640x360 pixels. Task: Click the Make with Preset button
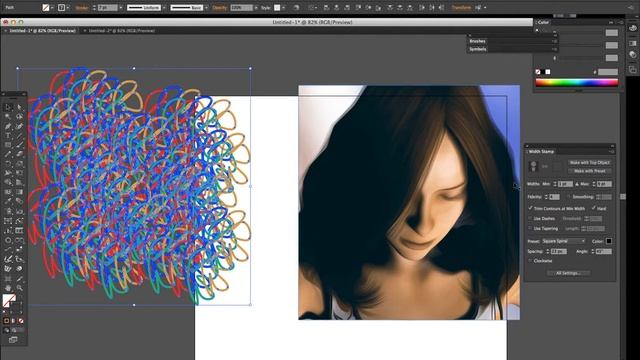click(x=589, y=171)
